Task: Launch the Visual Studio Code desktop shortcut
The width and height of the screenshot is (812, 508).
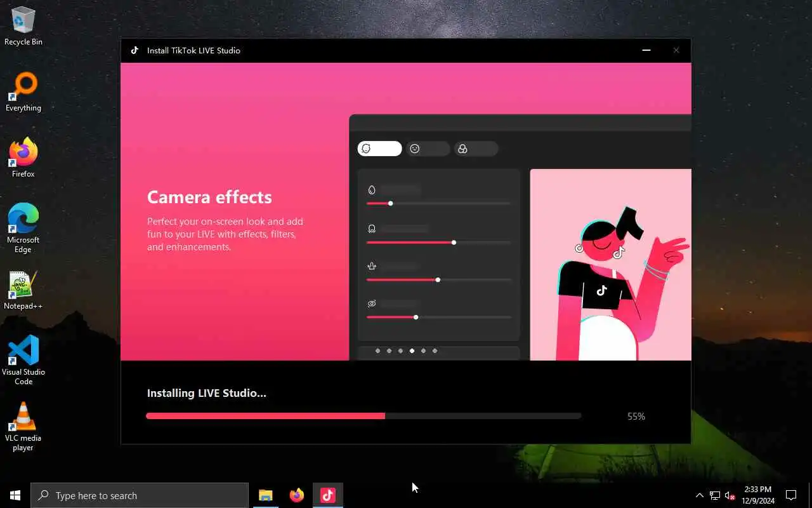Action: click(23, 361)
